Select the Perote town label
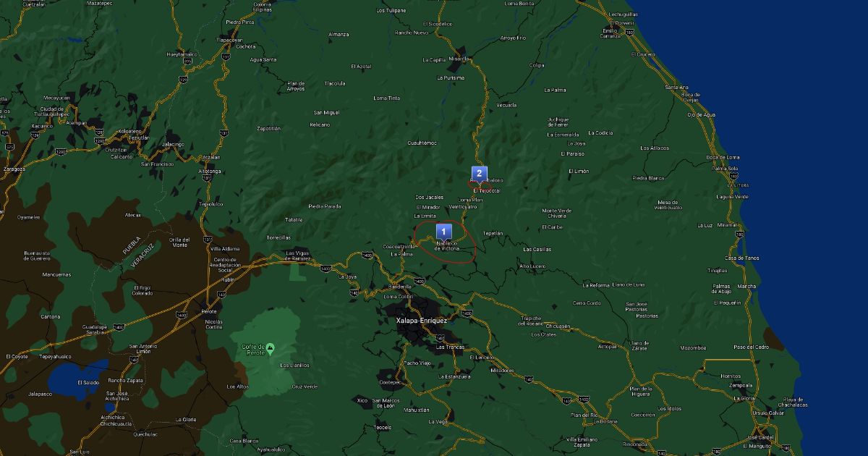The width and height of the screenshot is (868, 456). (208, 311)
